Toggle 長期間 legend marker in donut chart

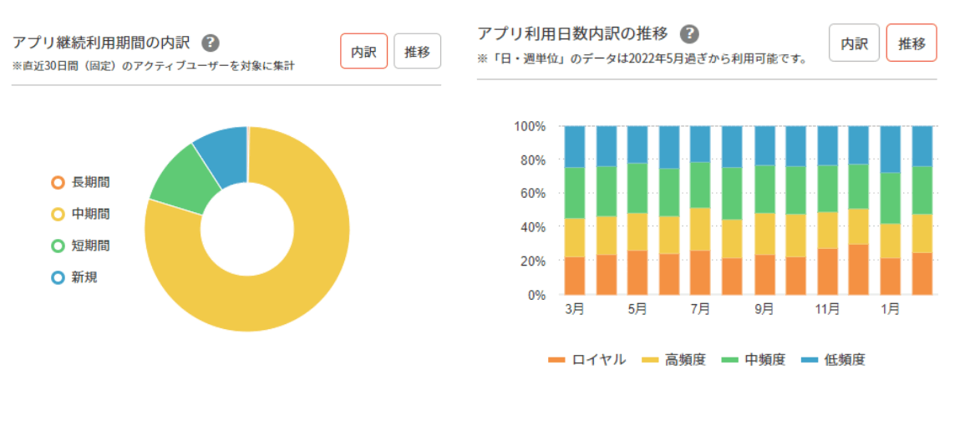[x=58, y=182]
